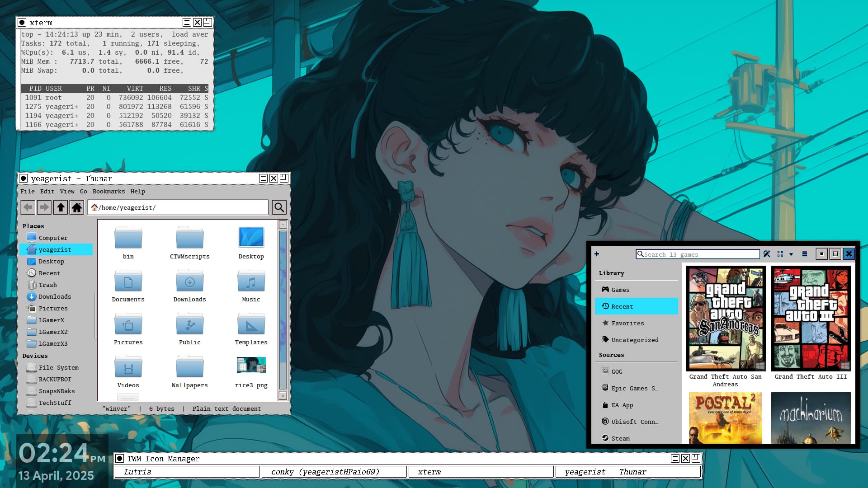Screen dimensions: 868x488
Task: Click Thunar home button
Action: [77, 207]
